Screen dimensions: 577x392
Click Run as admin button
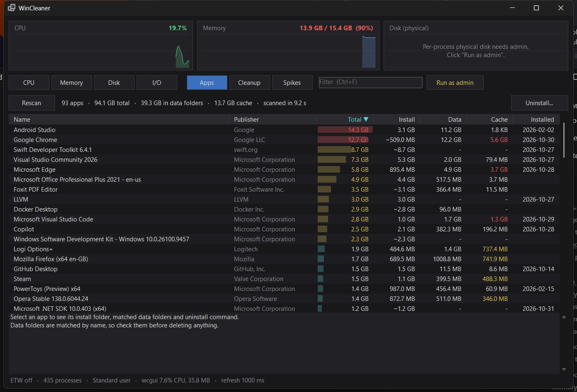click(x=455, y=83)
